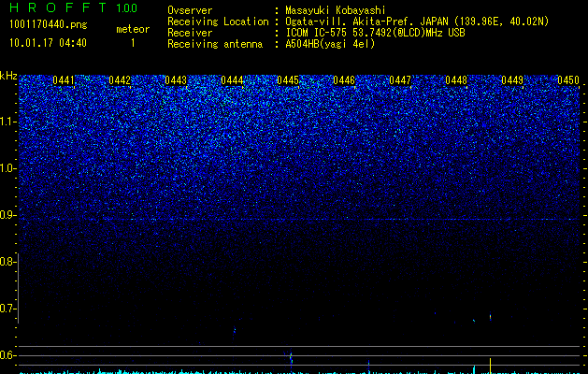Image resolution: width=588 pixels, height=374 pixels.
Task: Click the yellow spike on the bottom power trace
Action: pos(490,366)
